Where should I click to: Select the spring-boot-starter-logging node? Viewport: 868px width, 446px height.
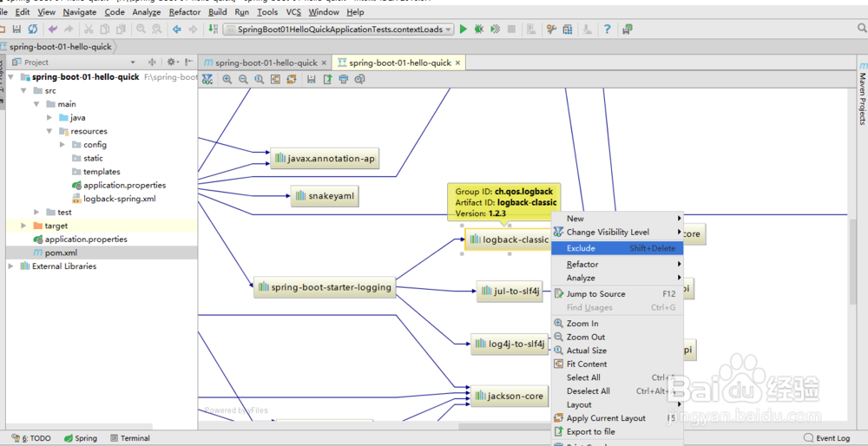coord(325,287)
